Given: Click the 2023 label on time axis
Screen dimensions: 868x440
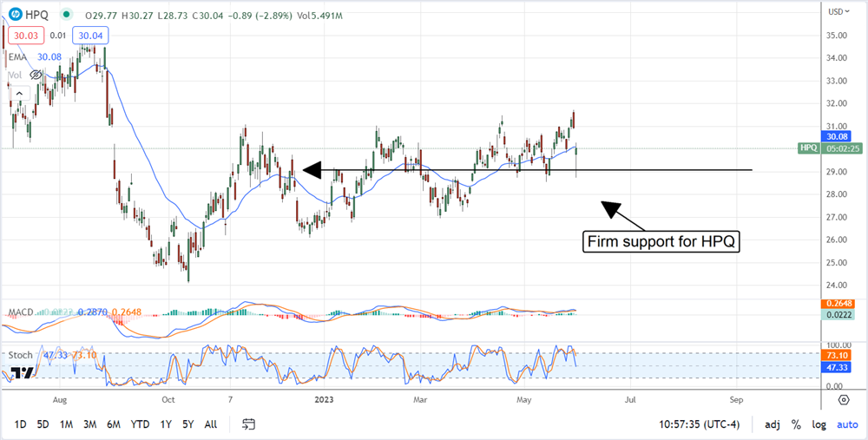Looking at the screenshot, I should (x=322, y=399).
